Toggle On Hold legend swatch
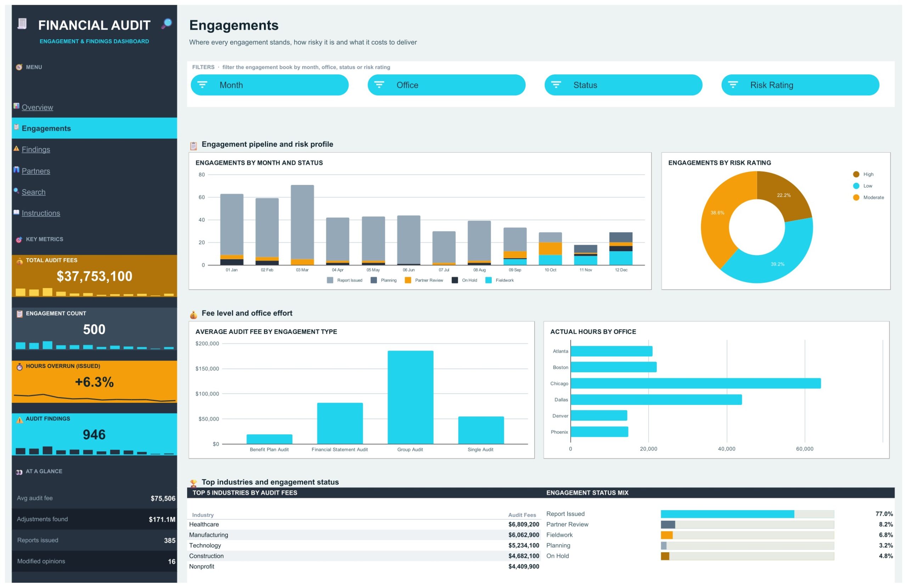The height and width of the screenshot is (588, 907). click(455, 280)
